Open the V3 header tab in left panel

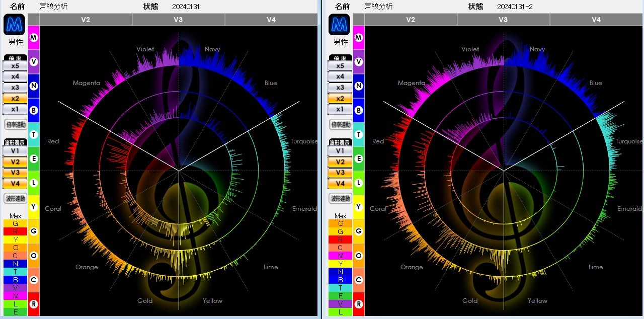pyautogui.click(x=178, y=20)
